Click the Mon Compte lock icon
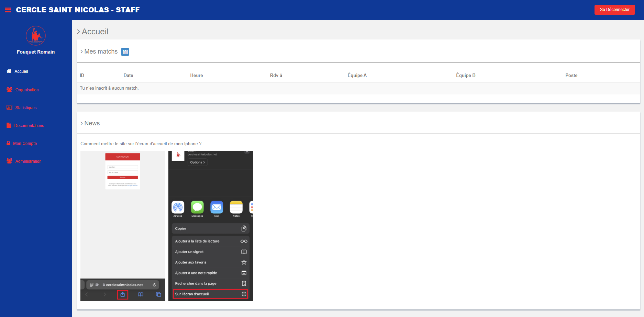Viewport: 644px width, 317px height. tap(8, 143)
